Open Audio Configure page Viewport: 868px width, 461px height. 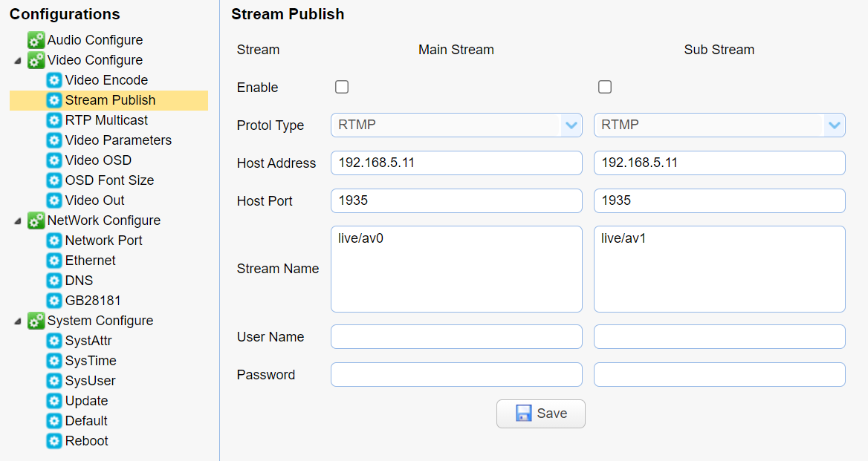click(x=94, y=40)
